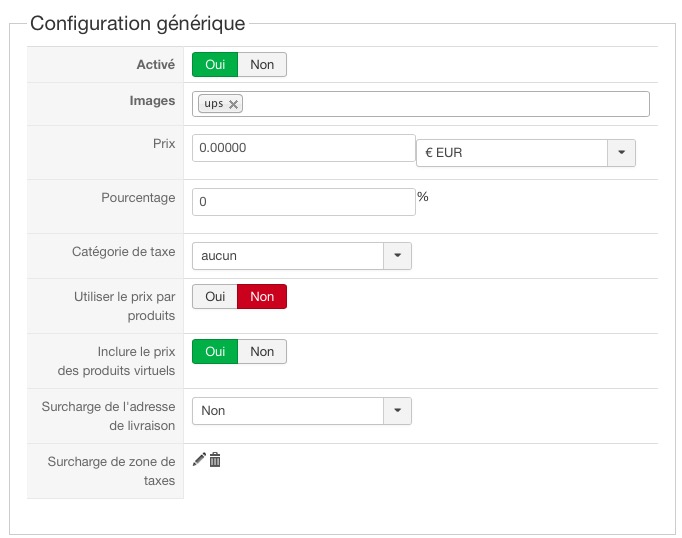Screen dimensions: 682x538
Task: Set Activé to Oui
Action: pyautogui.click(x=215, y=65)
